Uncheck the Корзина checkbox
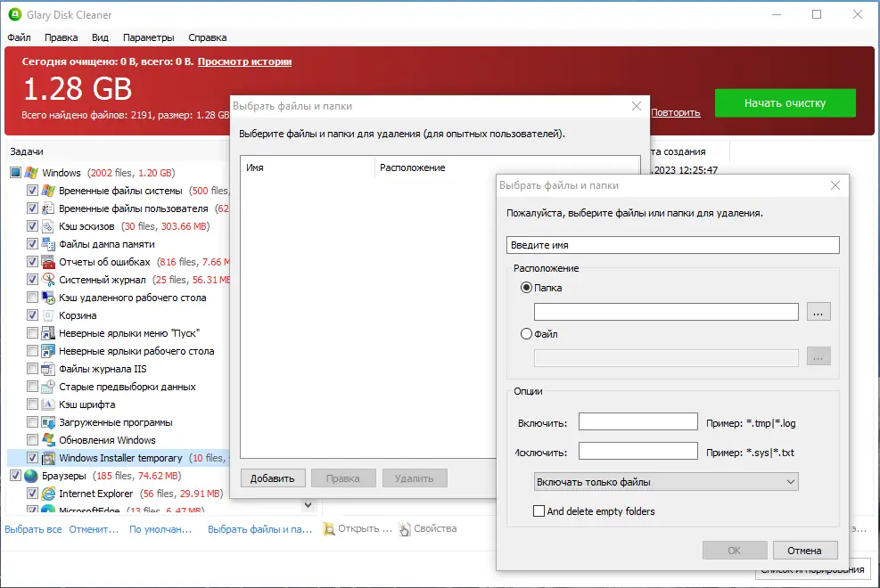Screen dimensions: 880x588 [x=33, y=315]
